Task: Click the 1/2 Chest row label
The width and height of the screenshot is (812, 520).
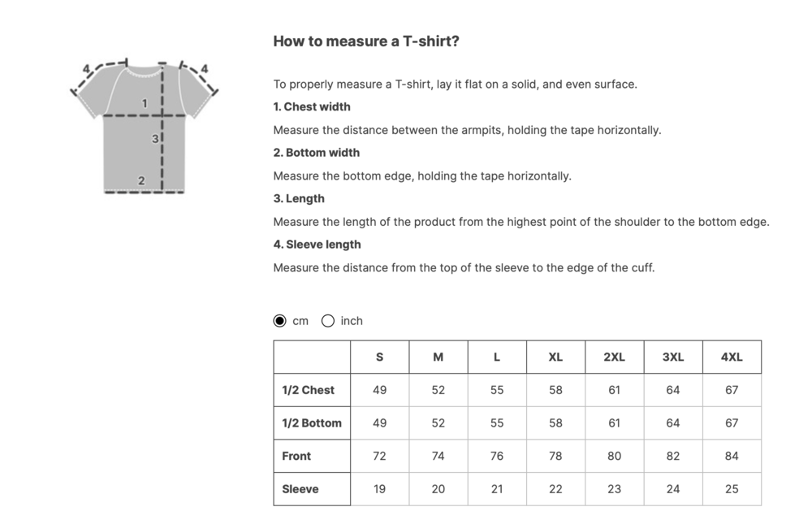Action: (x=309, y=390)
